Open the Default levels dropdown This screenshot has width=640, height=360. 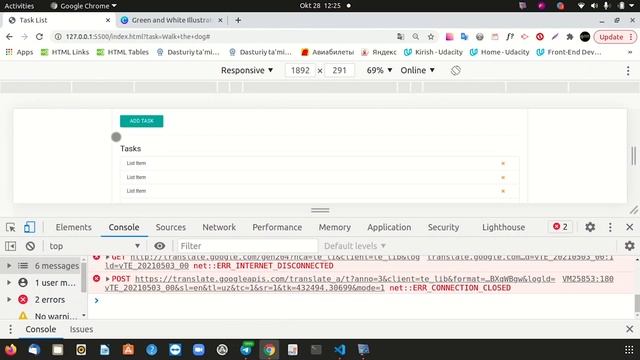(355, 246)
